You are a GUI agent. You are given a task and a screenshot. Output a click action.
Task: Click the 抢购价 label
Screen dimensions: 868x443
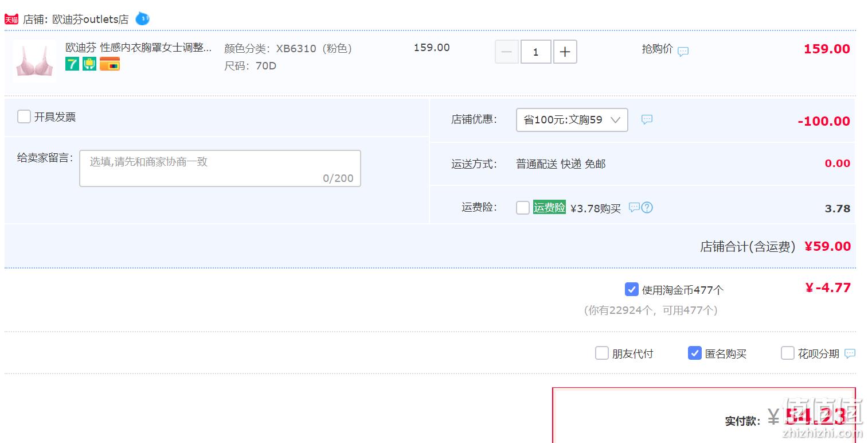[657, 49]
